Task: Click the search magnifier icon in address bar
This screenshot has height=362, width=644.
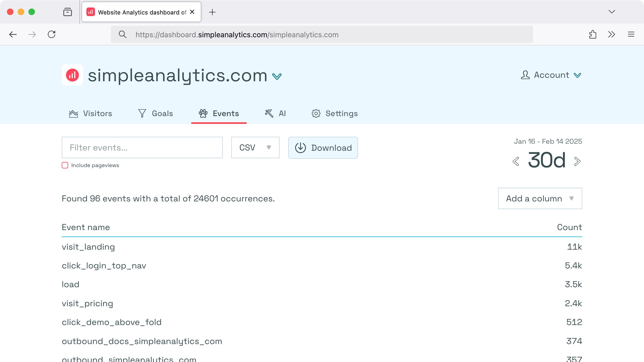Action: point(123,34)
